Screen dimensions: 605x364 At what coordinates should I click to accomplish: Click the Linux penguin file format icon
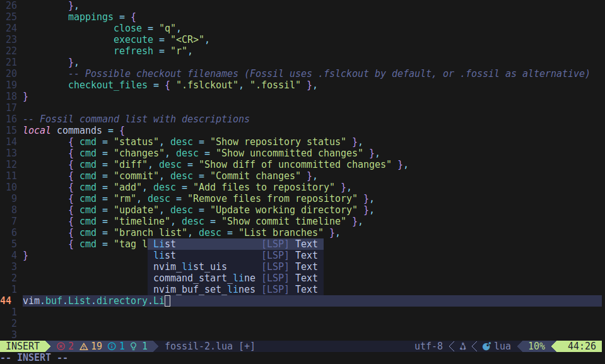462,346
